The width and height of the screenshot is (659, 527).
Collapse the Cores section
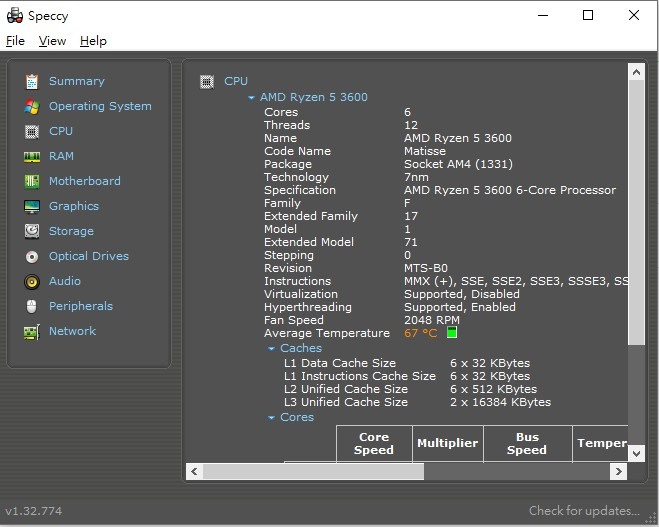pyautogui.click(x=272, y=417)
